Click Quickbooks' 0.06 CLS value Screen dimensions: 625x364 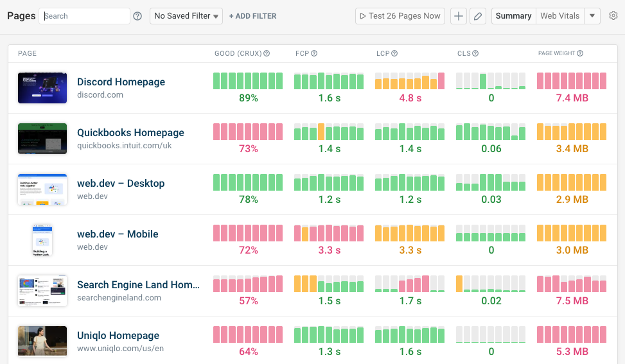[491, 148]
